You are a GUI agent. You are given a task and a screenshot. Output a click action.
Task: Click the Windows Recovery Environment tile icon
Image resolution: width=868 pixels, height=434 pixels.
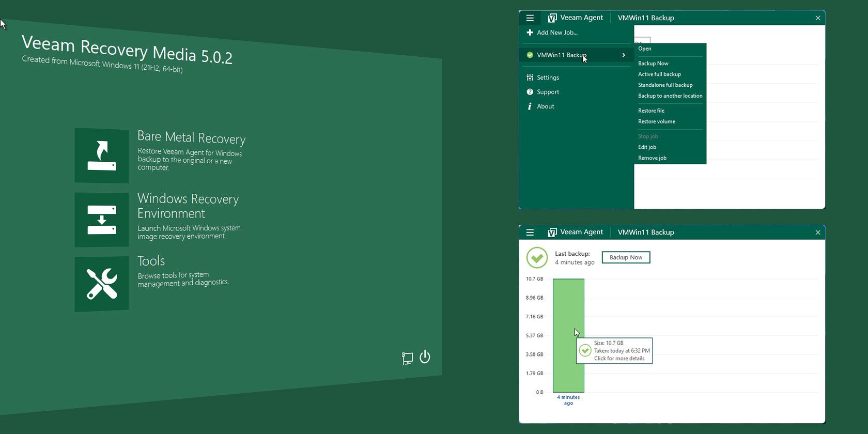102,220
